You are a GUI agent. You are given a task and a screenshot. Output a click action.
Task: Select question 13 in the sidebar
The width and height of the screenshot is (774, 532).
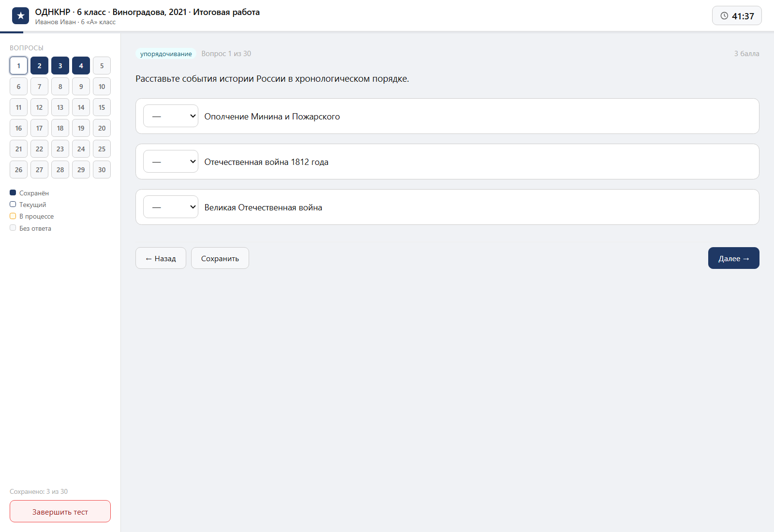coord(60,107)
